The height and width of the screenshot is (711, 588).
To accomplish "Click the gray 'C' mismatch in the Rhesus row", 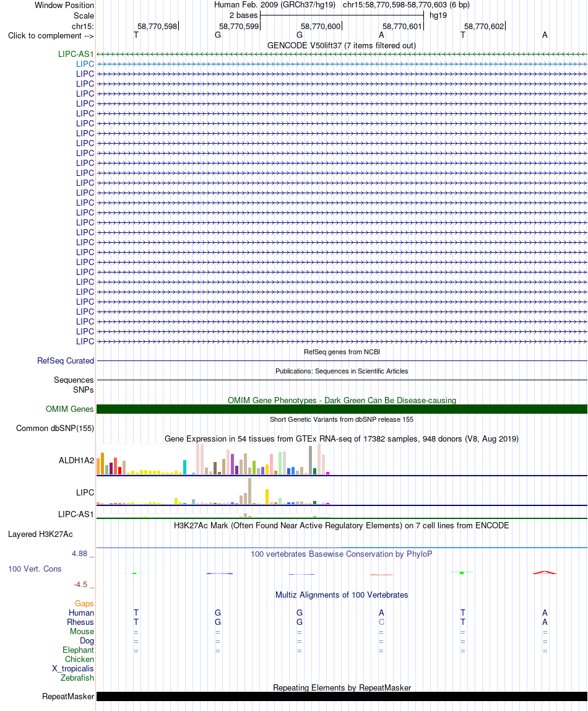I will pyautogui.click(x=381, y=622).
